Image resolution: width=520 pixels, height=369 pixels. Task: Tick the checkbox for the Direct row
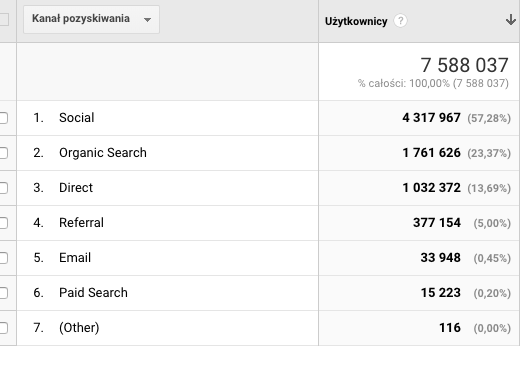tap(3, 188)
